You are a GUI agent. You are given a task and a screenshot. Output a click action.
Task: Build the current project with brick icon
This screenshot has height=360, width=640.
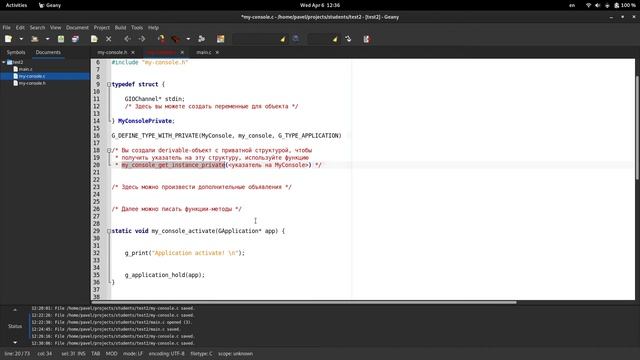click(176, 39)
